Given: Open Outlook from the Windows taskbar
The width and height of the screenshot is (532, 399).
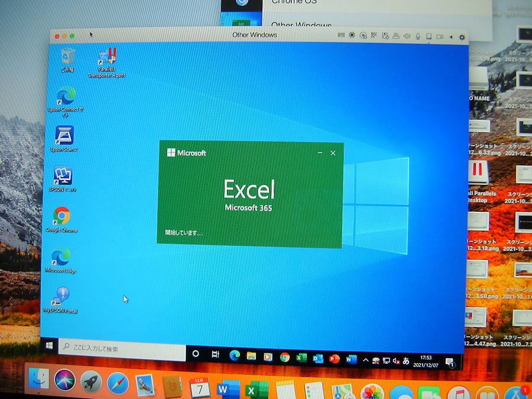Looking at the screenshot, I should point(318,358).
